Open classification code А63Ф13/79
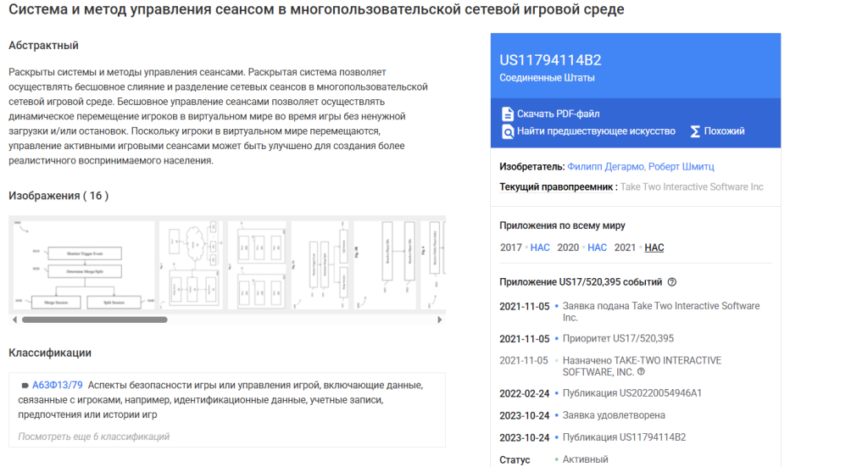This screenshot has width=868, height=467. pos(58,386)
